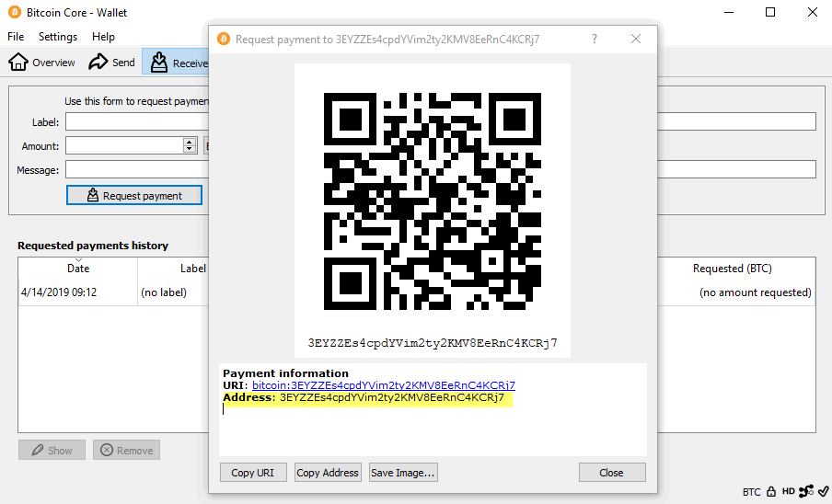Screen dimensions: 832x504
Task: Click the network connections status icon
Action: coord(805,491)
